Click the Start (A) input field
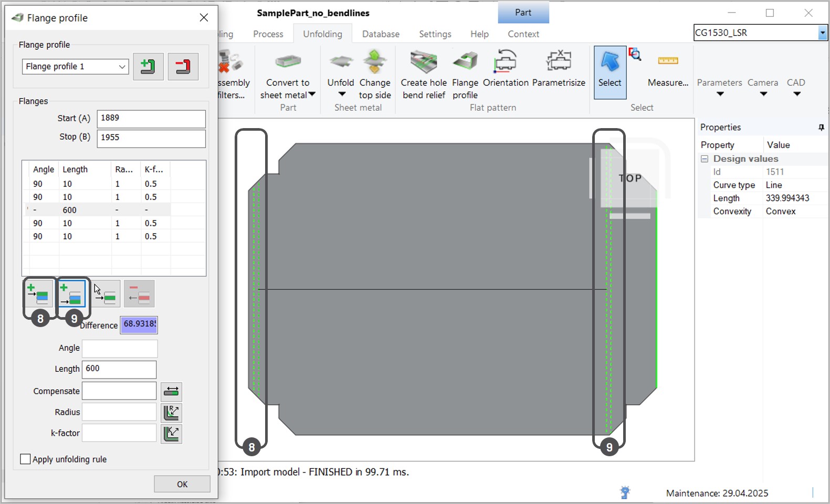This screenshot has width=830, height=504. [x=151, y=119]
